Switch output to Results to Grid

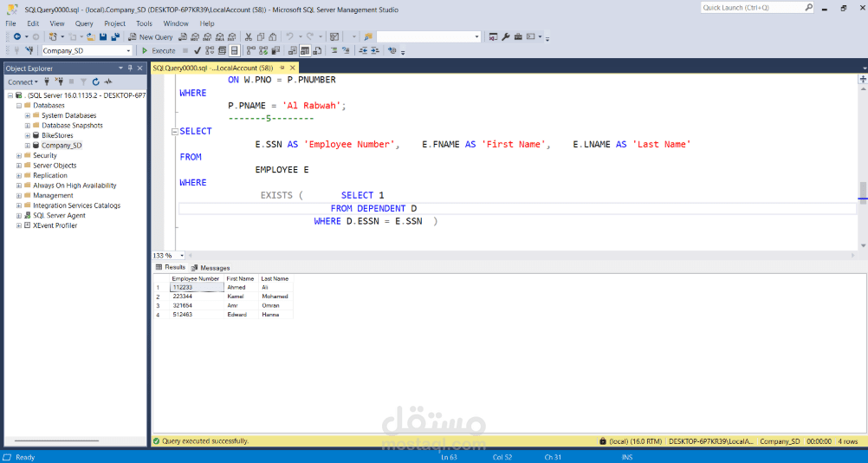305,50
